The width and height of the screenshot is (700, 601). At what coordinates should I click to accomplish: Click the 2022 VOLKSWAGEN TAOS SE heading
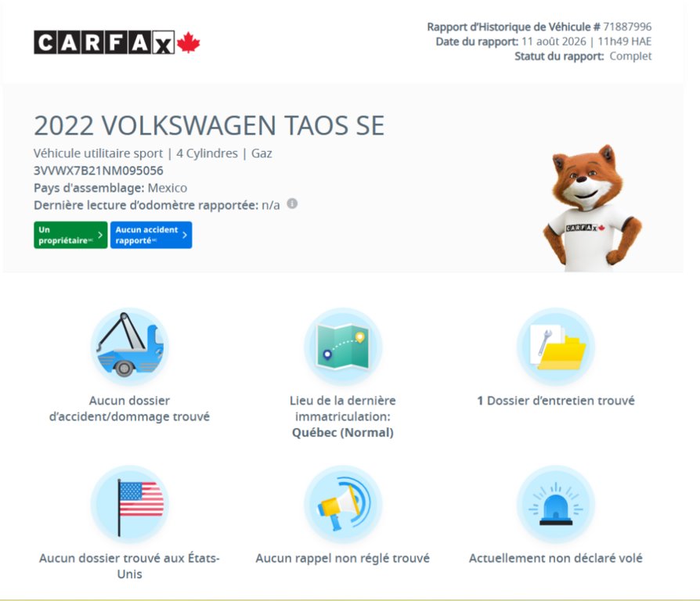click(x=209, y=125)
